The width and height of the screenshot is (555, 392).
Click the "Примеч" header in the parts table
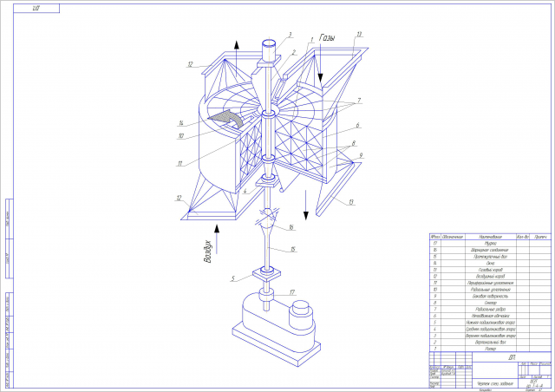(540, 237)
